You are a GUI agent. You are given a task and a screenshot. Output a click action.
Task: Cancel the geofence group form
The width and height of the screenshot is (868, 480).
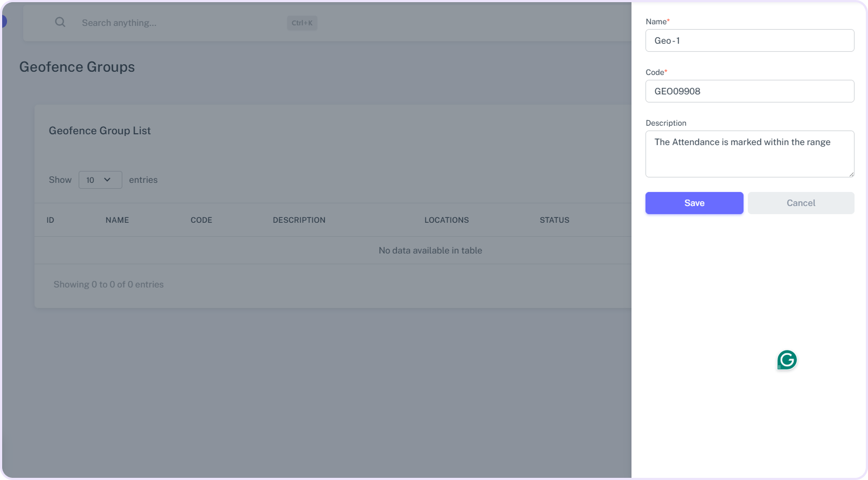click(x=801, y=203)
